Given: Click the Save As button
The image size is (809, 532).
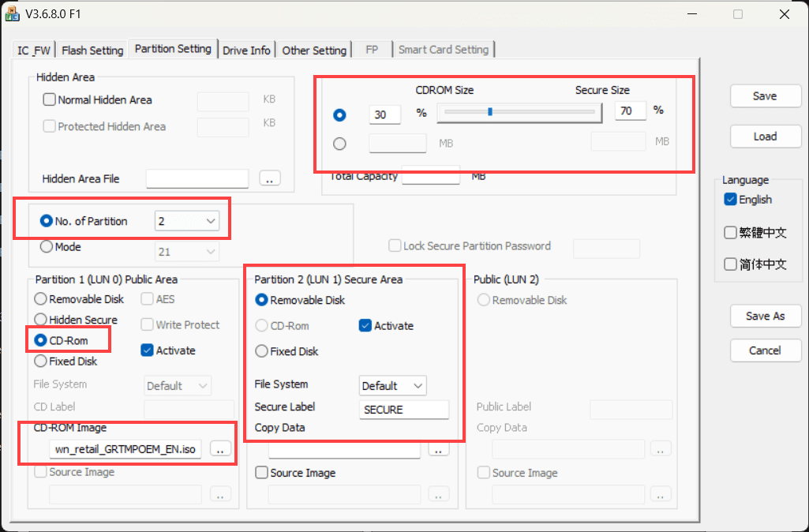Looking at the screenshot, I should tap(765, 316).
